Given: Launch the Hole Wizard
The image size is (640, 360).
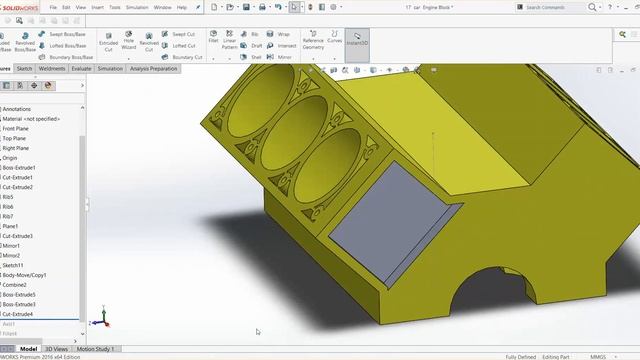Looking at the screenshot, I should click(x=129, y=40).
